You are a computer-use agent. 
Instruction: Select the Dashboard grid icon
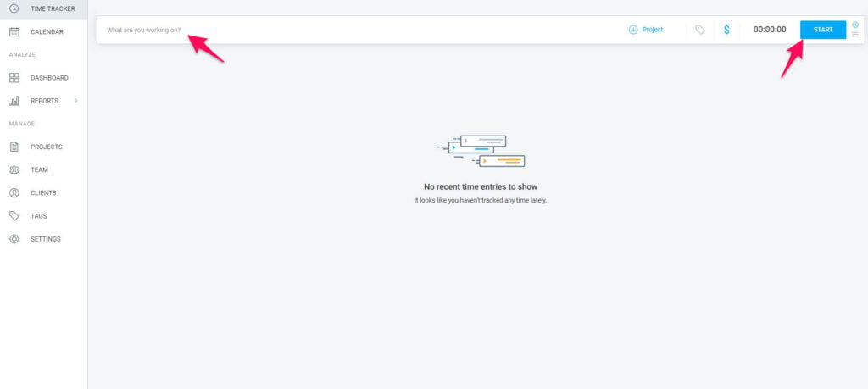pyautogui.click(x=14, y=78)
